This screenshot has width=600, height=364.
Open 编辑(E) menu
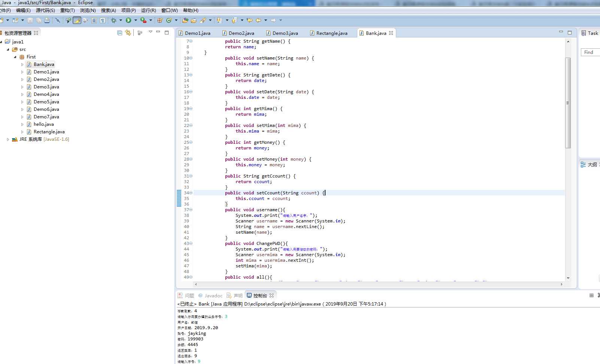pyautogui.click(x=23, y=10)
